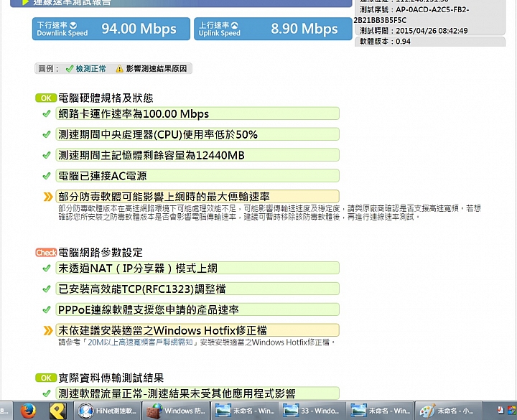517x420 pixels.
Task: Click the antivirus explanation paragraph under the warning
Action: coord(269,213)
